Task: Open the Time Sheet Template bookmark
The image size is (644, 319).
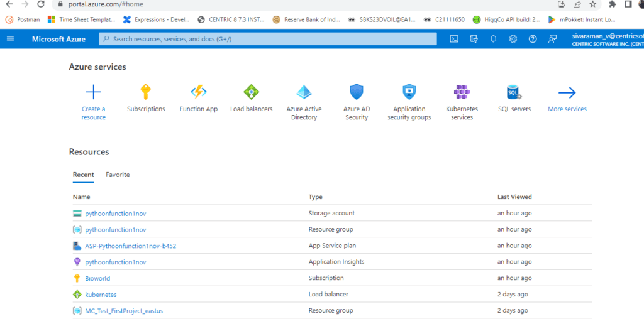Action: pyautogui.click(x=82, y=19)
